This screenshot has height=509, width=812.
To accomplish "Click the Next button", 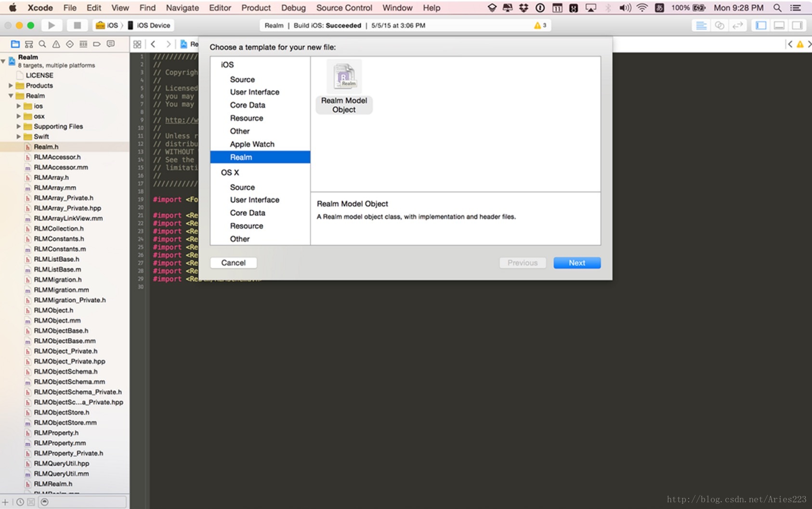I will tap(577, 263).
